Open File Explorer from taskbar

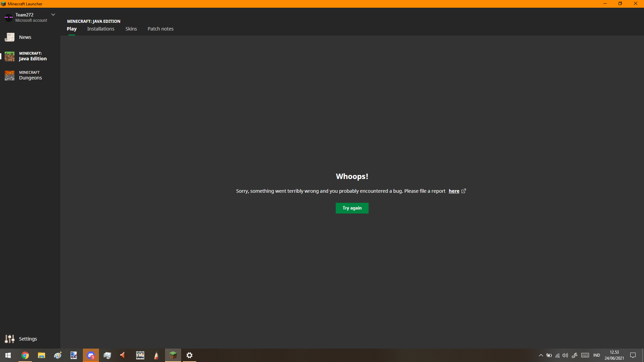[x=41, y=355]
